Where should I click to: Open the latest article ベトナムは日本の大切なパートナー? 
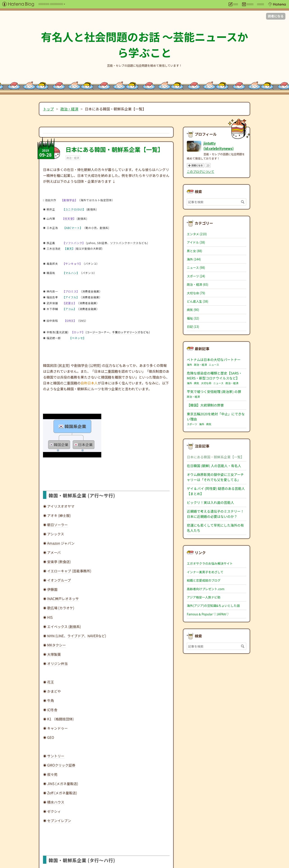tap(214, 360)
